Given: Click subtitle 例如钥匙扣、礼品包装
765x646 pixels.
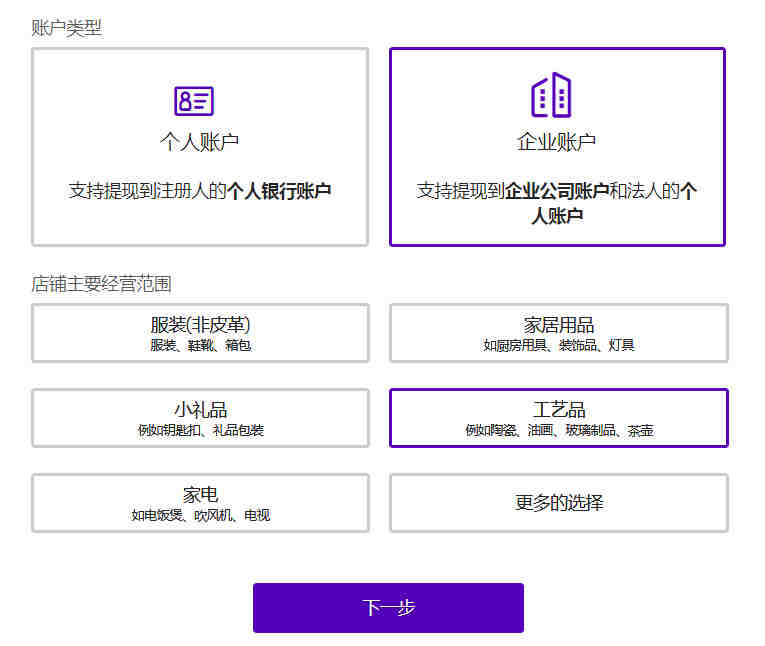Looking at the screenshot, I should [201, 430].
